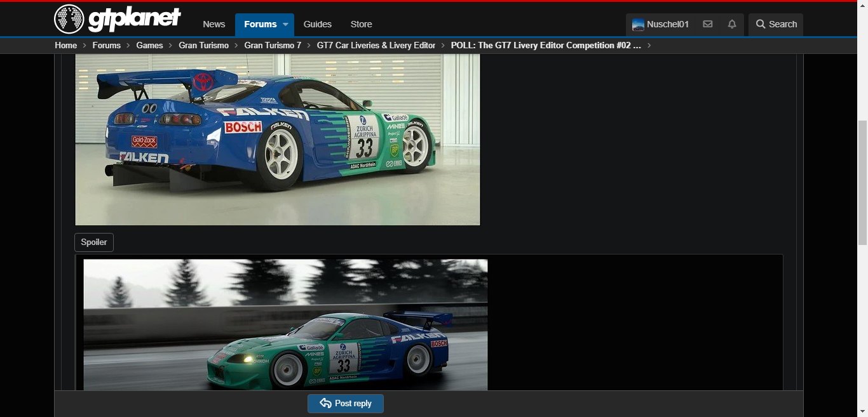Click the page's vertical scrollbar thumb
Viewport: 868px width, 417px height.
click(x=862, y=183)
